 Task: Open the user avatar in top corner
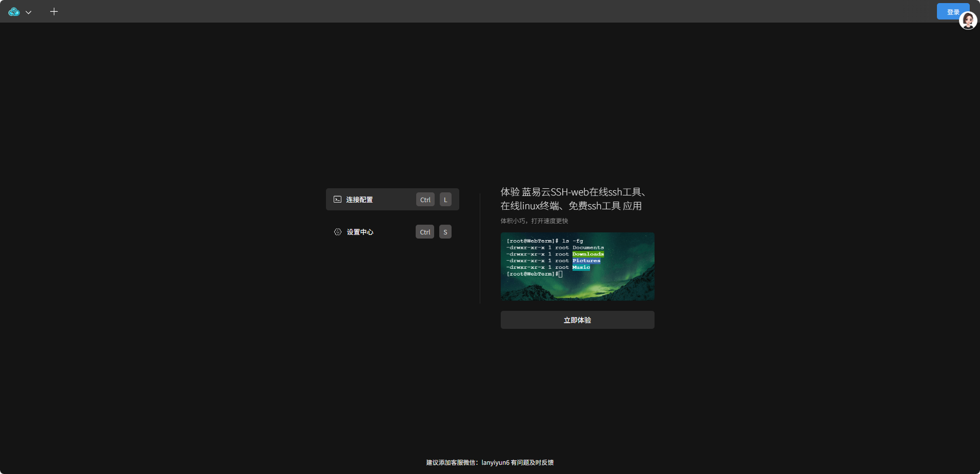tap(968, 21)
